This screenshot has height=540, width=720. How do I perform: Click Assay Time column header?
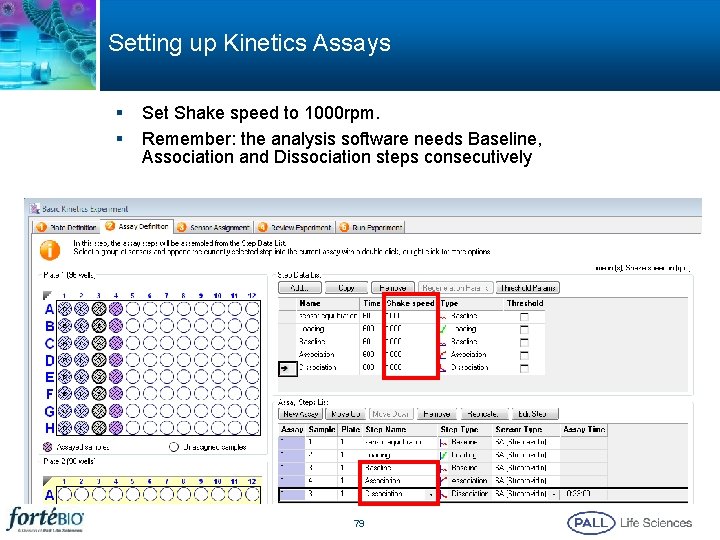(584, 429)
